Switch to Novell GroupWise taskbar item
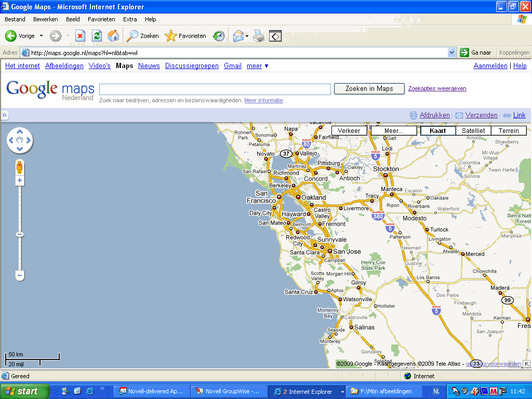The width and height of the screenshot is (532, 399). point(229,392)
